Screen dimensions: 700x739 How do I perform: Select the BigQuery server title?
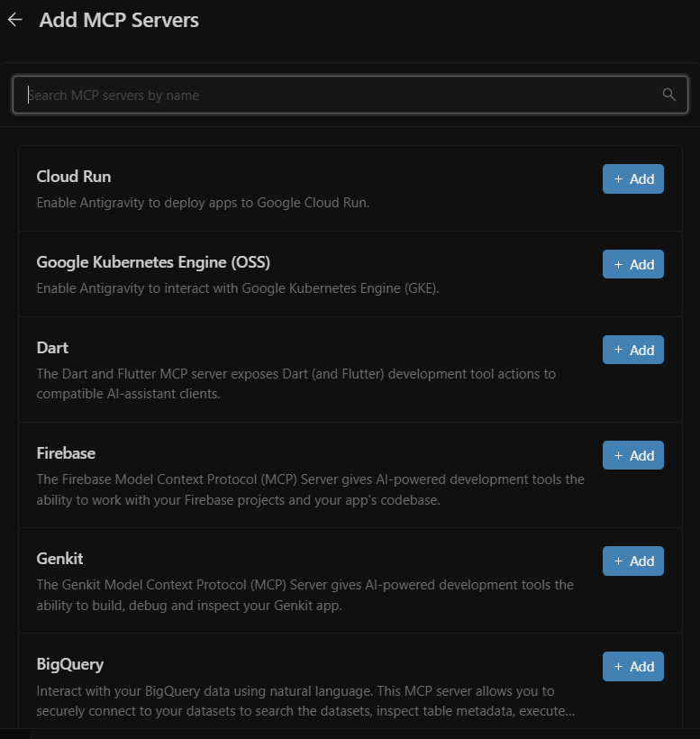tap(70, 664)
